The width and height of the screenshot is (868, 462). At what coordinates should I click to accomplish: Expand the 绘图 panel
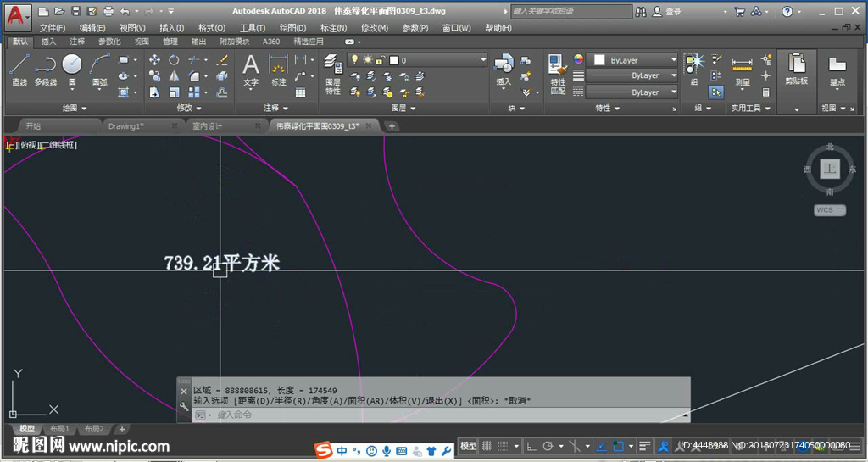(x=75, y=108)
